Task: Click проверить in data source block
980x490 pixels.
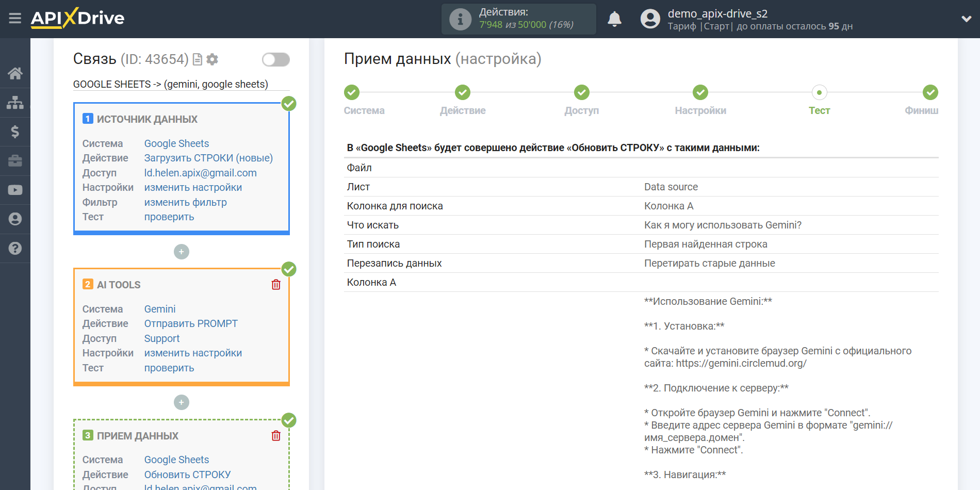Action: click(x=169, y=217)
